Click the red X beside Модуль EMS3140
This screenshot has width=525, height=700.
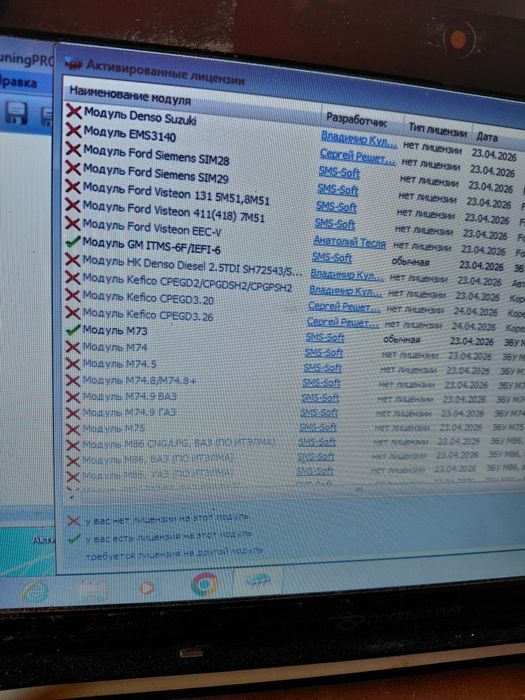[74, 130]
